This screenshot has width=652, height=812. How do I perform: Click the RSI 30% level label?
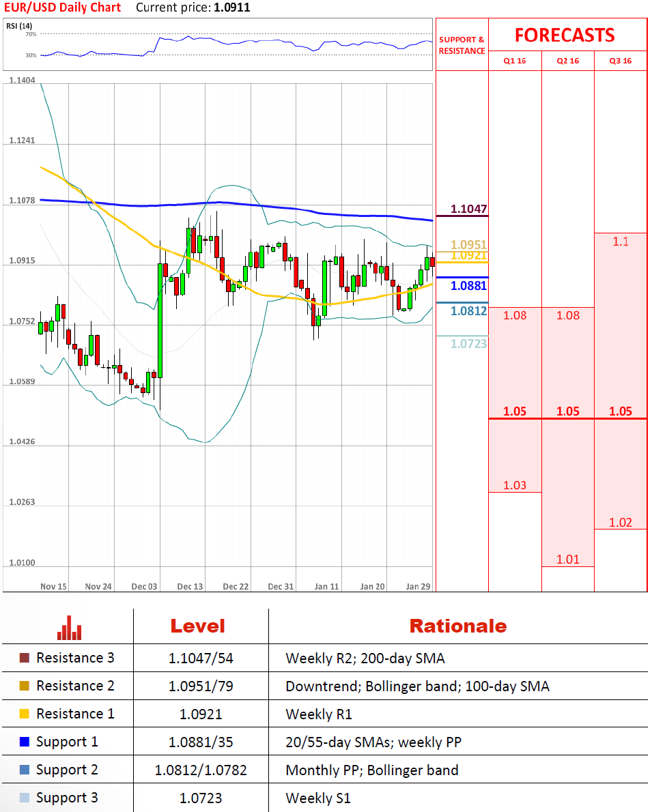[x=31, y=55]
